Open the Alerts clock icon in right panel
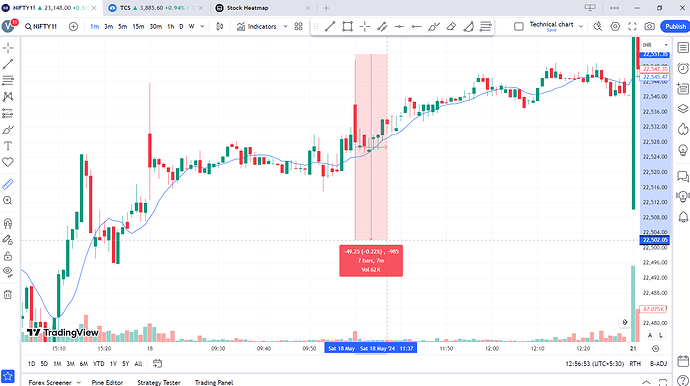The image size is (690, 386). point(683,68)
